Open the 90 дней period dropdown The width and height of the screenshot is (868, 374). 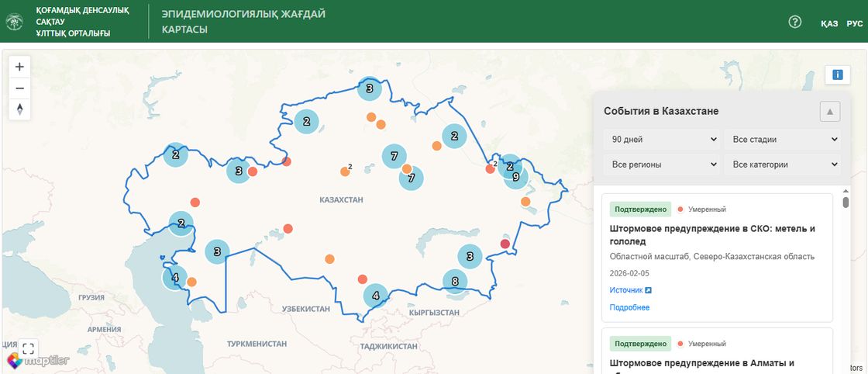point(661,140)
